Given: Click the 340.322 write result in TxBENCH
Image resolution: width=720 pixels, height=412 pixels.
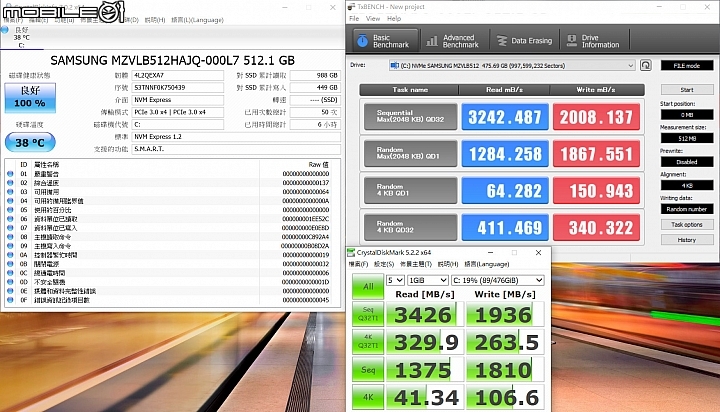Looking at the screenshot, I should [596, 227].
